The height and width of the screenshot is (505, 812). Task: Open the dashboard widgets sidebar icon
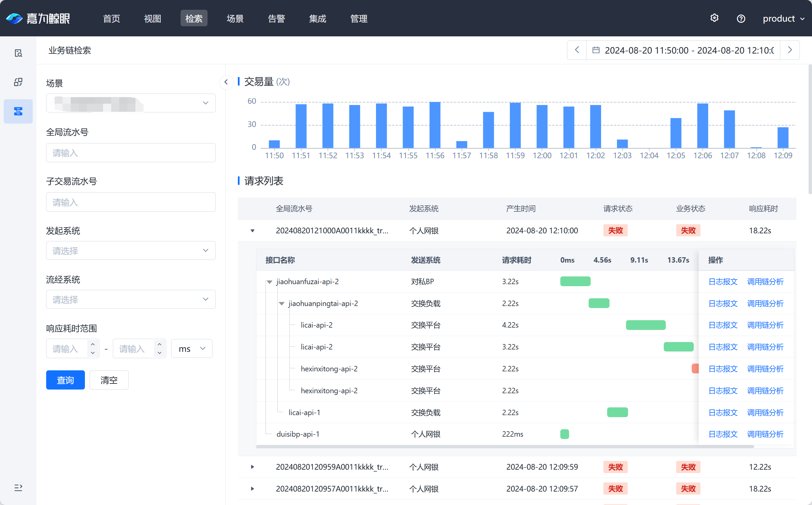point(18,82)
